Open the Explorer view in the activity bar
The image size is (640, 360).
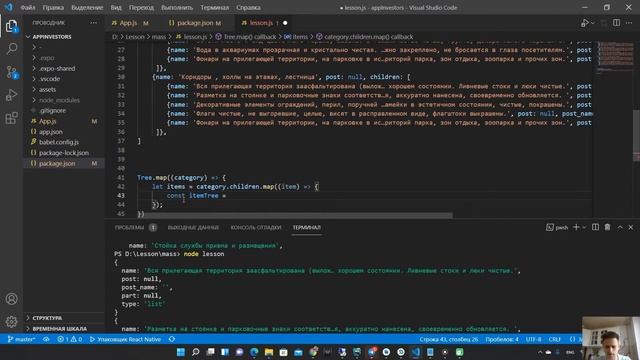pyautogui.click(x=11, y=27)
